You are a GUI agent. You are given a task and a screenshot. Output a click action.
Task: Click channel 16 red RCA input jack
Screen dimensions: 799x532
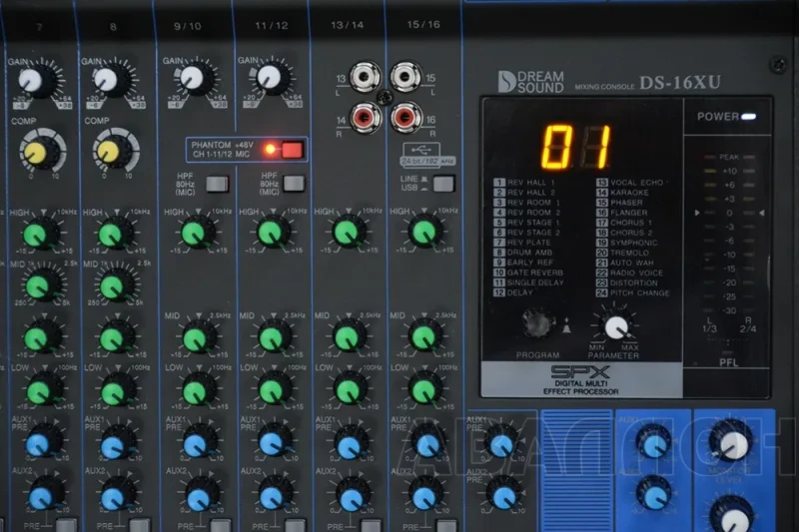click(405, 118)
